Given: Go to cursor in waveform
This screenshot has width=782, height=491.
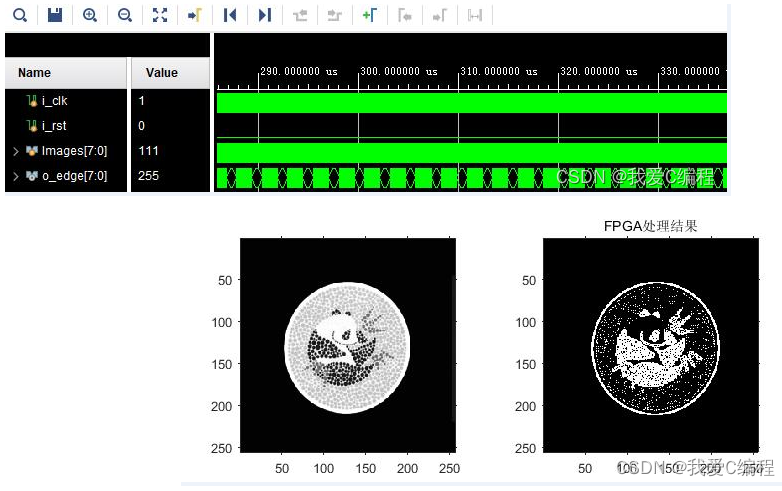Looking at the screenshot, I should coord(195,15).
